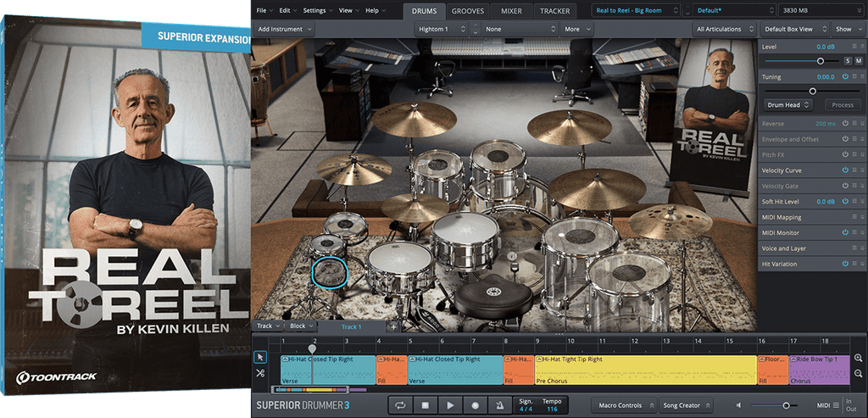Open the Soft Hit Level menu icon
The image size is (868, 418).
(x=854, y=202)
